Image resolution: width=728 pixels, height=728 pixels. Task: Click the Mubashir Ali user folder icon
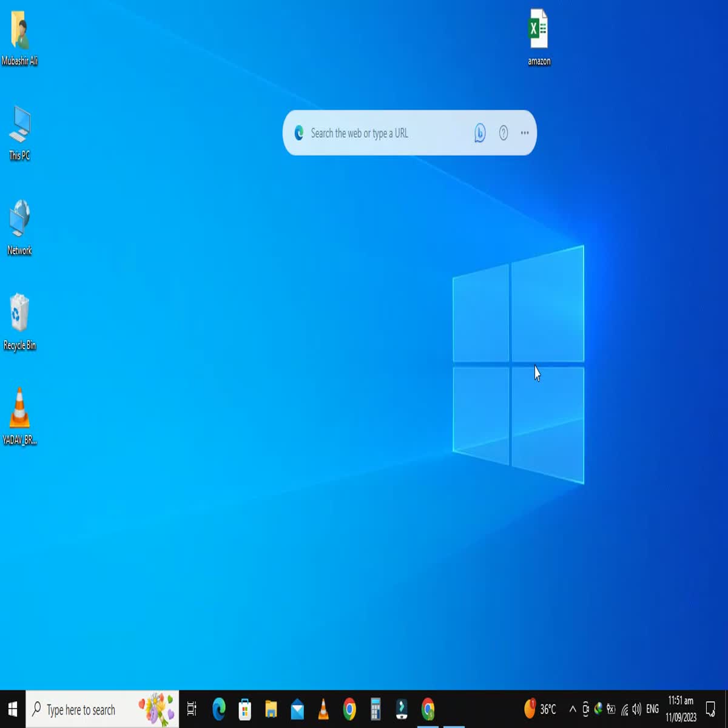pos(19,30)
